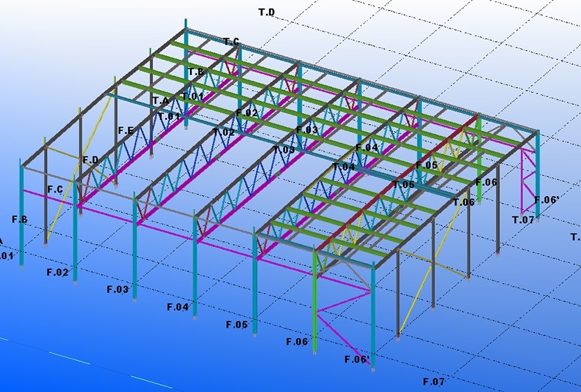Click the F.07 grid label

pos(434,382)
